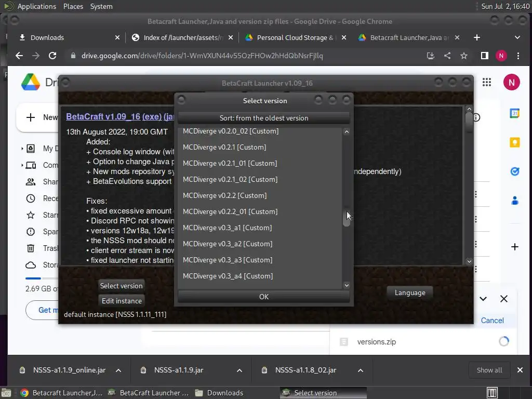532x399 pixels.
Task: Open options for NSSS-a1.1.9.jar download
Action: (x=240, y=370)
